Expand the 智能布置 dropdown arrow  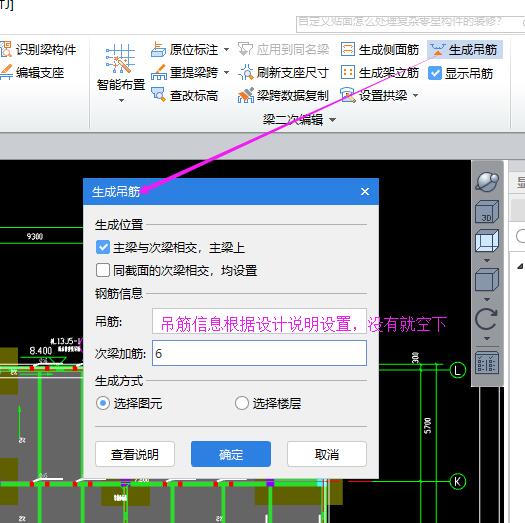[121, 100]
